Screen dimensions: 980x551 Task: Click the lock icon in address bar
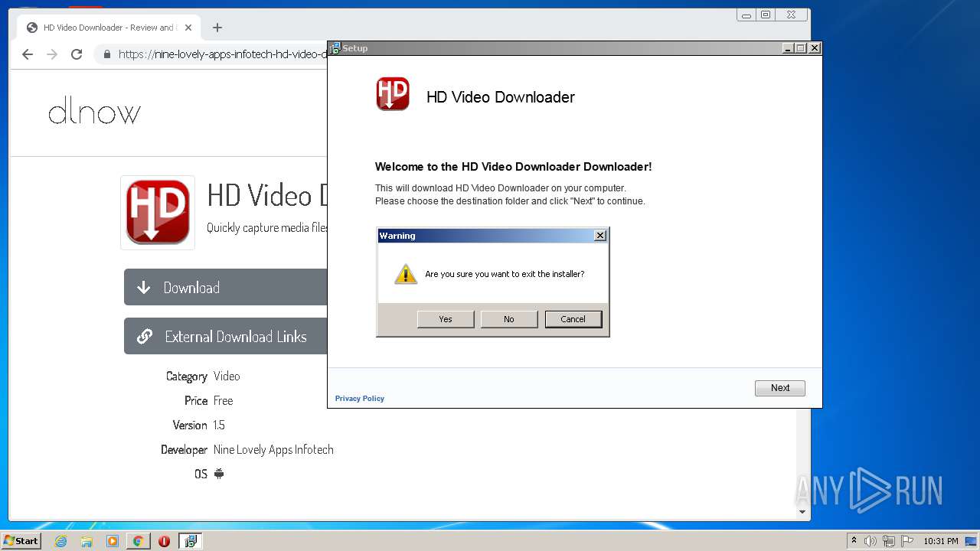[x=106, y=54]
